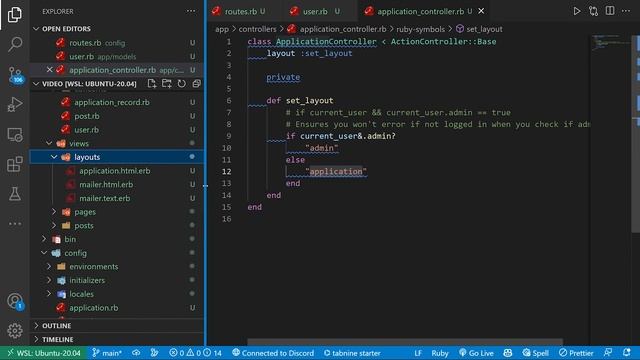Expand the initializers folder
This screenshot has width=640, height=360.
pyautogui.click(x=49, y=280)
